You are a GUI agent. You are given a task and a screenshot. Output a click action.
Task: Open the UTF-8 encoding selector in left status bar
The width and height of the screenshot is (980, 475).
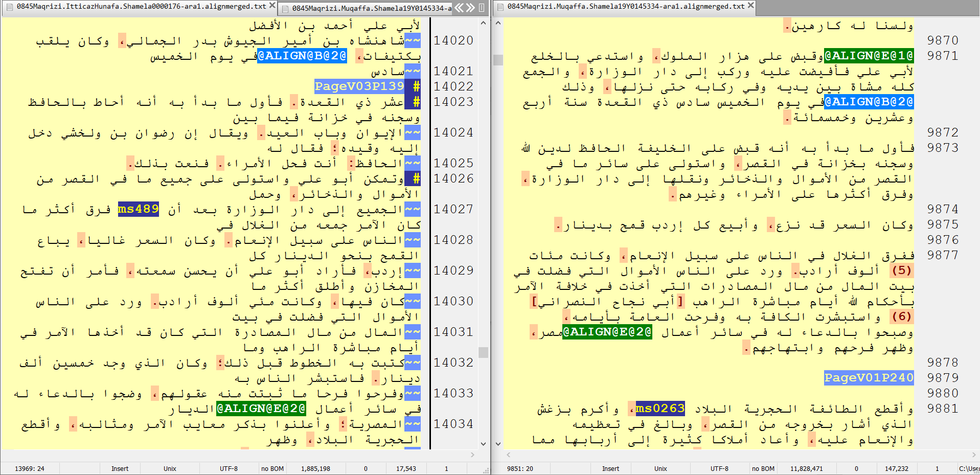(229, 468)
